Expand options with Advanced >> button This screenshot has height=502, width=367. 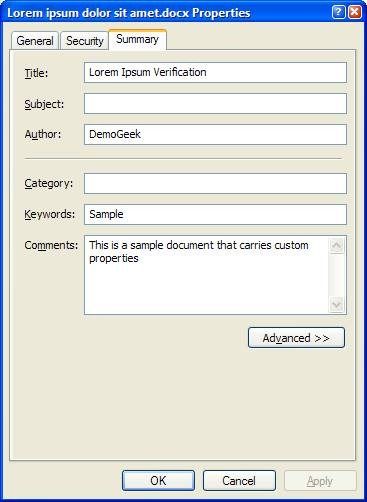296,338
